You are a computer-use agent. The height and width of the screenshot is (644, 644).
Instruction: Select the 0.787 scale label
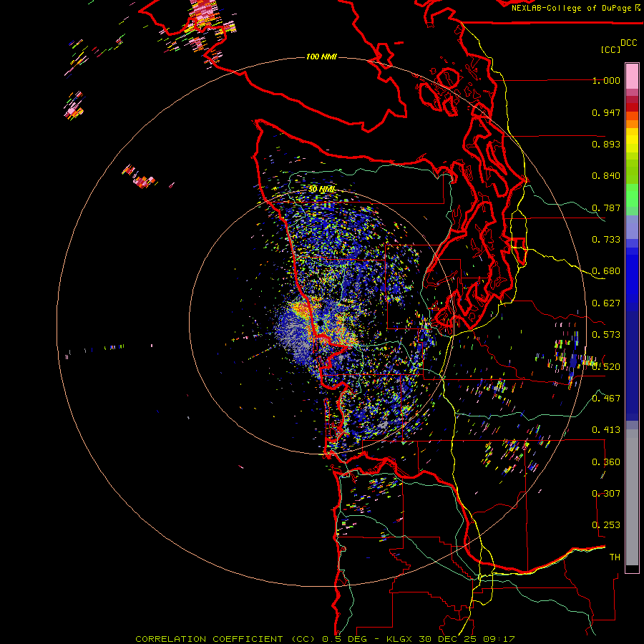pos(606,208)
